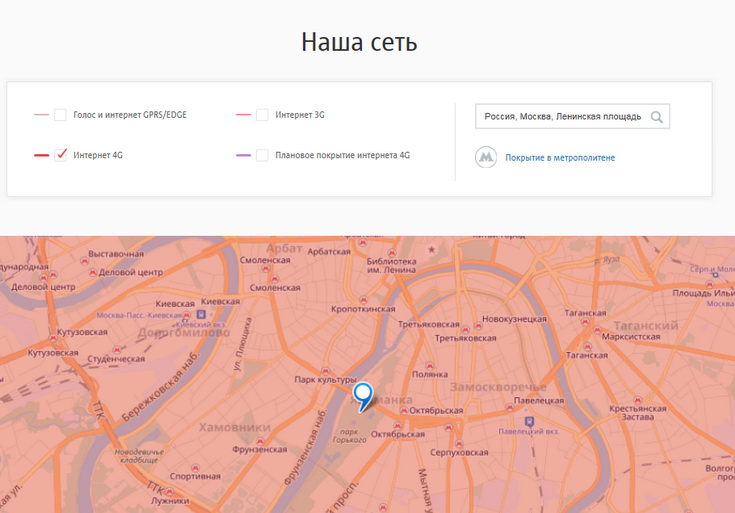
Task: Click the Кропоткинская metro station icon
Action: click(363, 300)
